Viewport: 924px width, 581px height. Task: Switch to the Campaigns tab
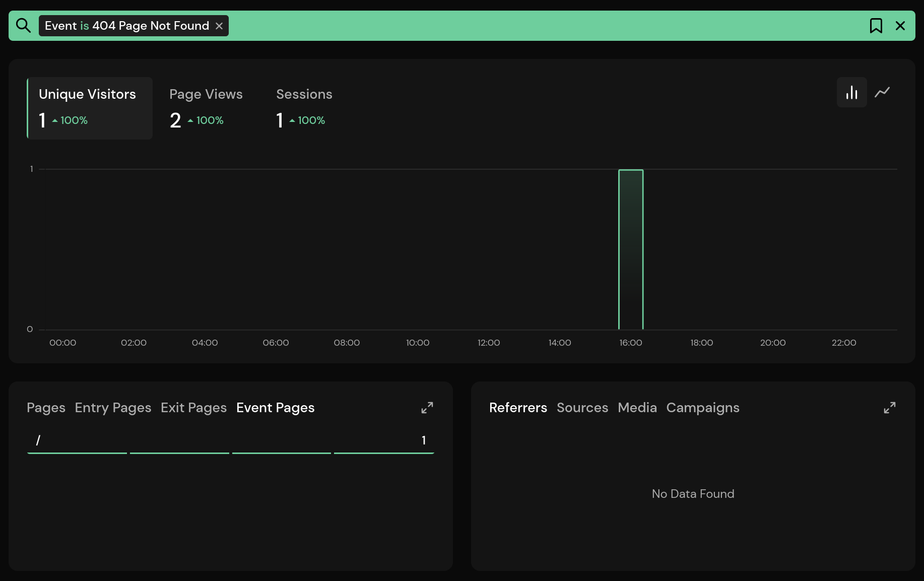(x=702, y=408)
